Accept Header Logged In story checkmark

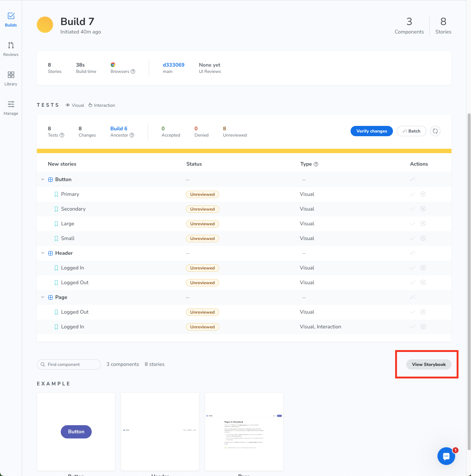(x=412, y=268)
